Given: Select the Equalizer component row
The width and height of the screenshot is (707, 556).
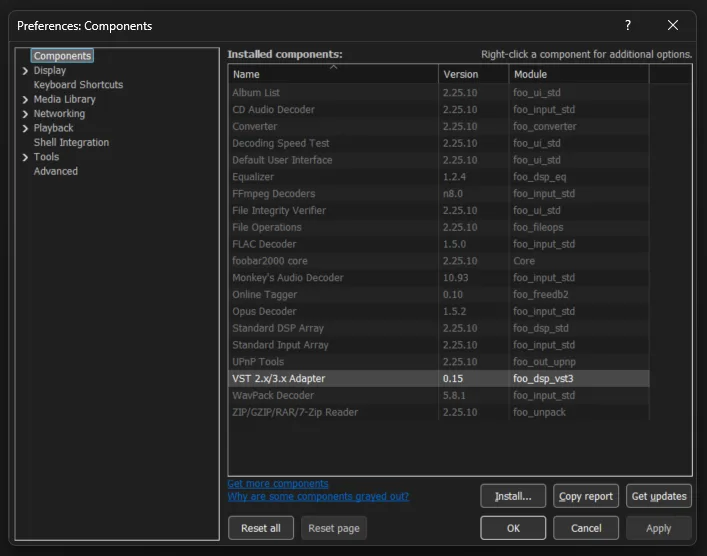Looking at the screenshot, I should [x=439, y=177].
